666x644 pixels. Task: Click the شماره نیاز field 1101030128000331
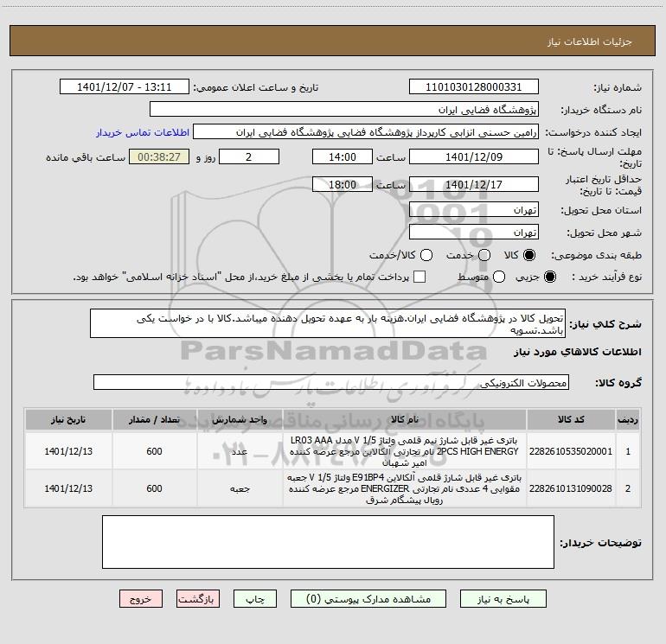pyautogui.click(x=474, y=87)
